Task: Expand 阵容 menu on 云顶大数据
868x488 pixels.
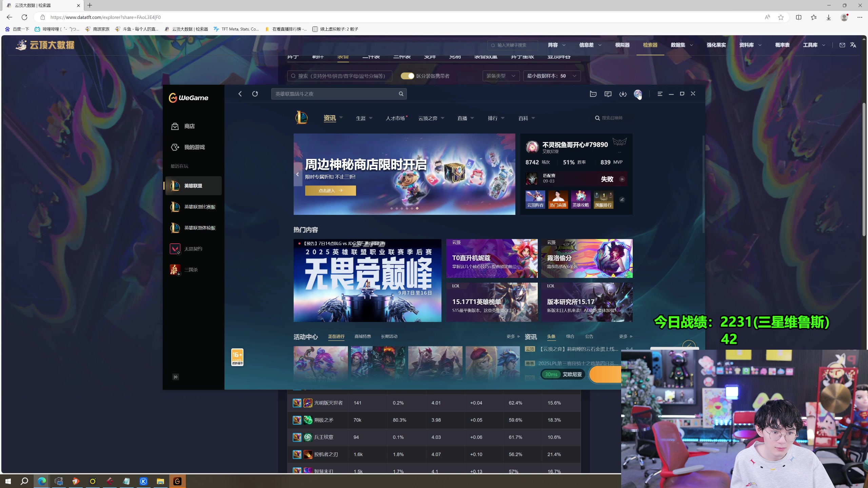Action: 557,45
